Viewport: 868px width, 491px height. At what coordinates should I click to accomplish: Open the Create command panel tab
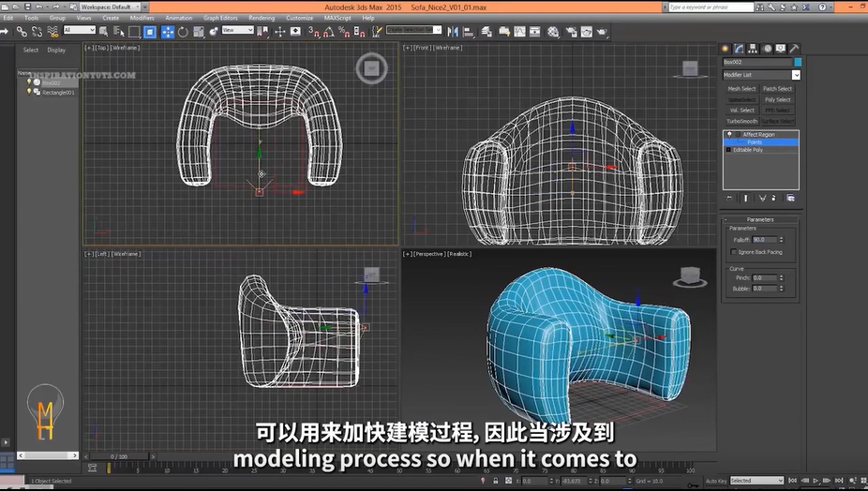[726, 49]
